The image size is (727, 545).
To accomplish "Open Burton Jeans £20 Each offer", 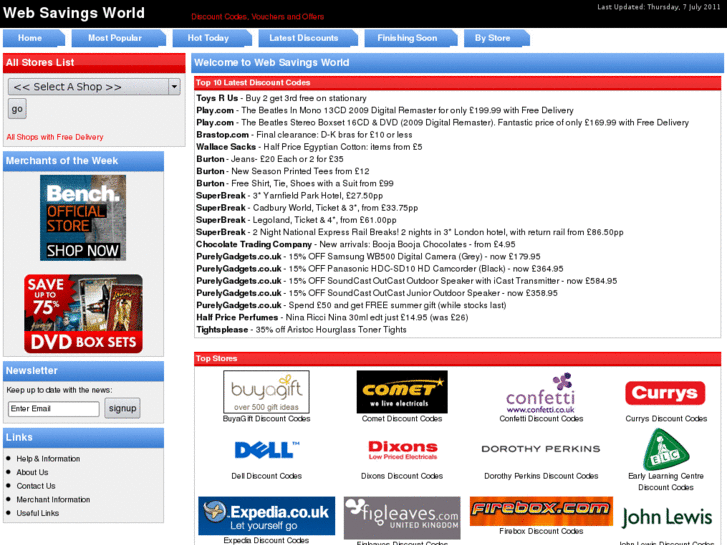I will coord(270,159).
